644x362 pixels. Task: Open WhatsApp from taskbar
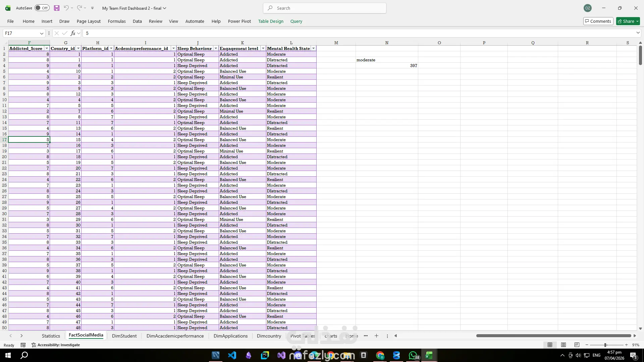coord(413,355)
